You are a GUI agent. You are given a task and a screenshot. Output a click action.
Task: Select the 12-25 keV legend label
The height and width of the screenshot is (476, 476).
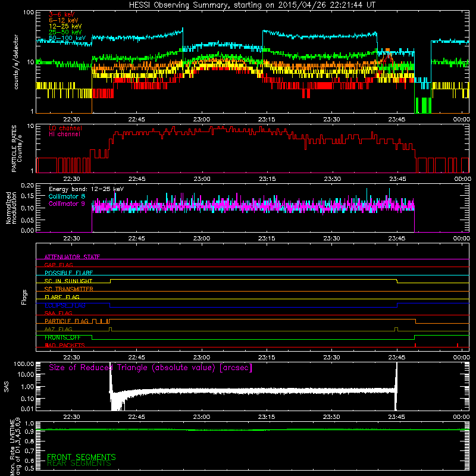pyautogui.click(x=65, y=26)
